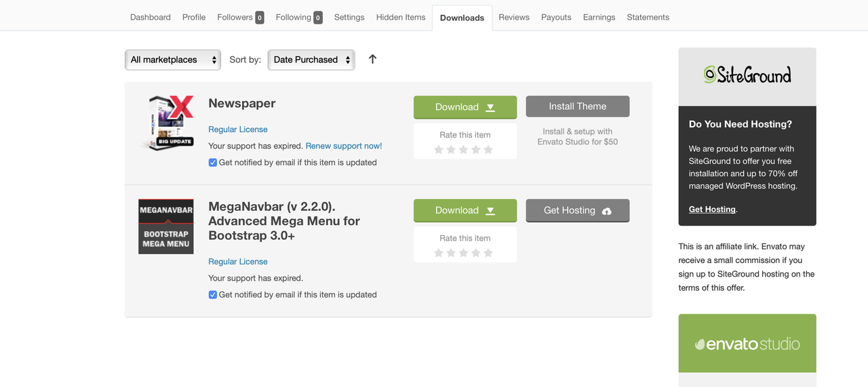
Task: Open Newspaper's Regular License link
Action: [x=238, y=129]
